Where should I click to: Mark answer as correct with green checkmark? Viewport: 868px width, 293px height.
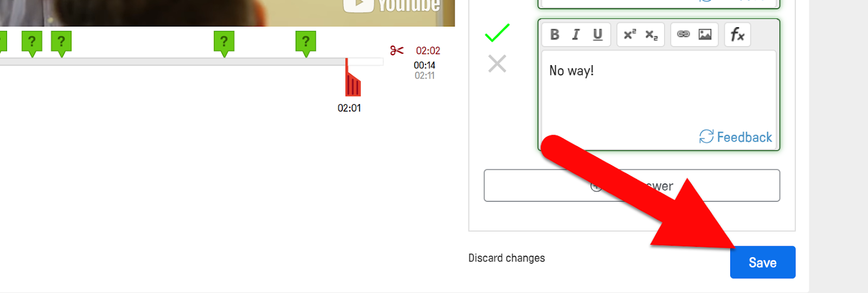497,33
